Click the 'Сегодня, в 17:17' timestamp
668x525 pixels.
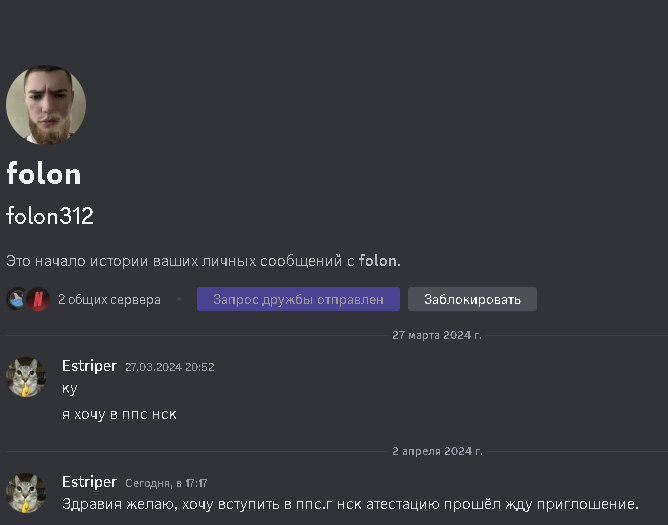pyautogui.click(x=166, y=483)
